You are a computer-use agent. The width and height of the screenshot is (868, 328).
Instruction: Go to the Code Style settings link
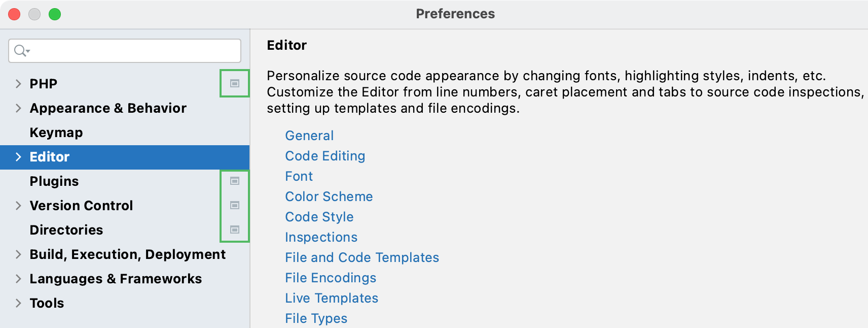coord(319,217)
